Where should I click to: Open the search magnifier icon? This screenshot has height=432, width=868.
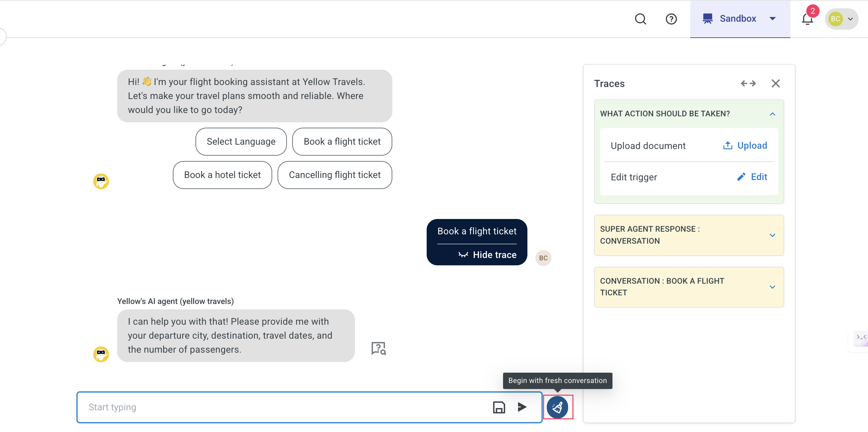[x=640, y=19]
